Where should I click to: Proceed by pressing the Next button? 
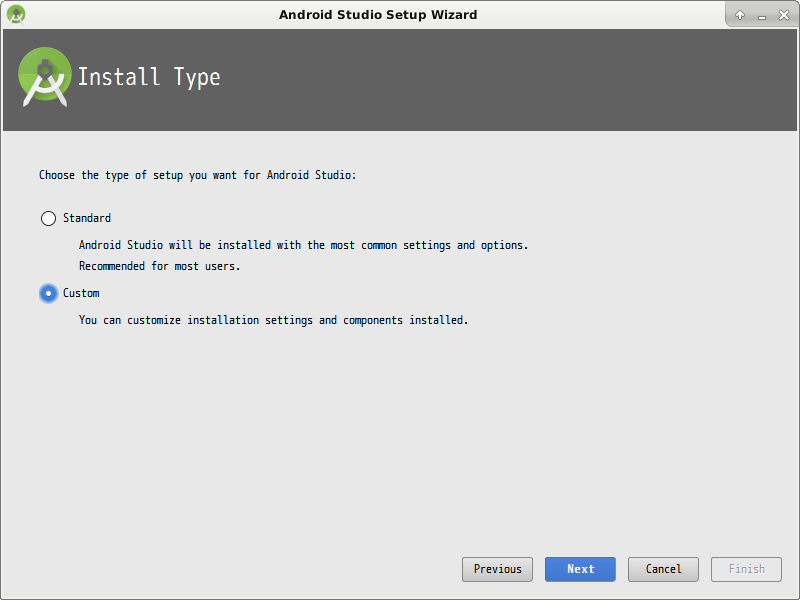click(x=580, y=569)
